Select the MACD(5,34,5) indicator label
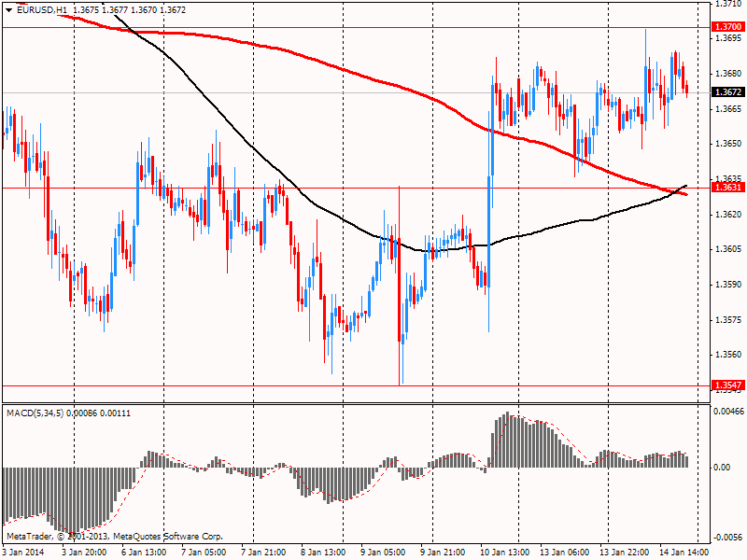 coord(35,413)
